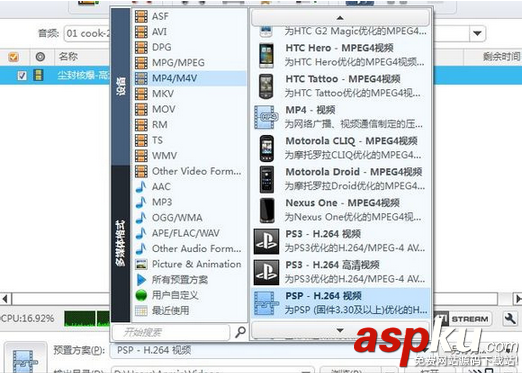Click the magnifier search icon
The height and width of the screenshot is (373, 524).
click(x=240, y=332)
